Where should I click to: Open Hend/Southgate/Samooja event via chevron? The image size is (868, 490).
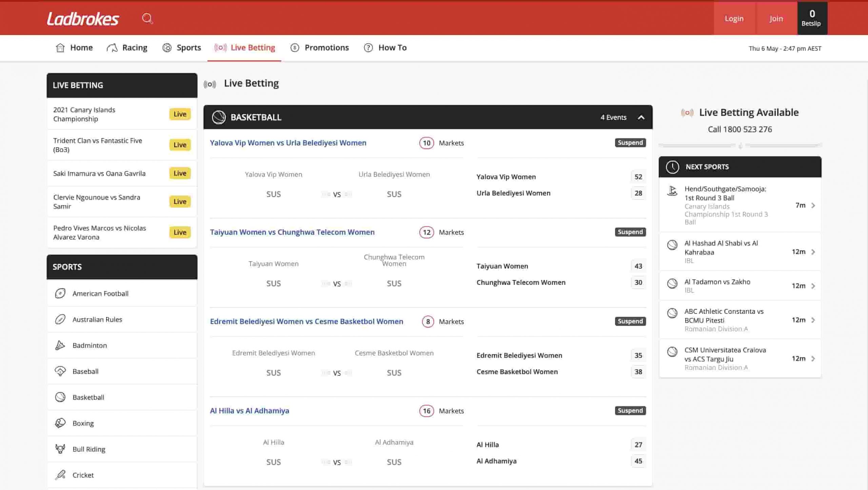[813, 205]
